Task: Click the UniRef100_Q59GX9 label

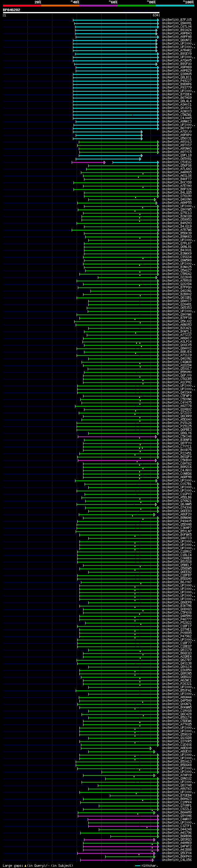Action: pos(177,735)
